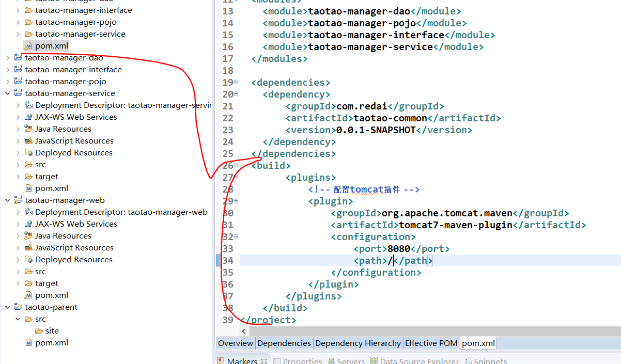Image resolution: width=621 pixels, height=364 pixels.
Task: Click the Deployment Descriptor: taotao-manager-servic icon
Action: pyautogui.click(x=28, y=105)
